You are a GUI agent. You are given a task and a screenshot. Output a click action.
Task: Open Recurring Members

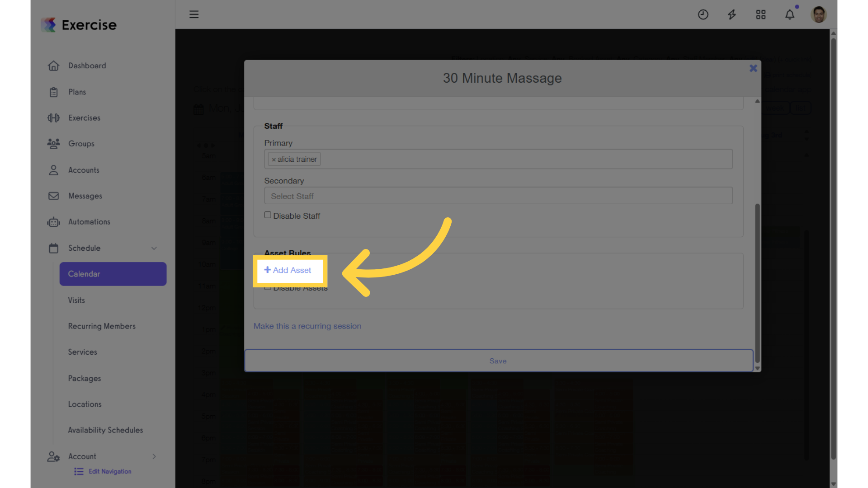click(102, 326)
